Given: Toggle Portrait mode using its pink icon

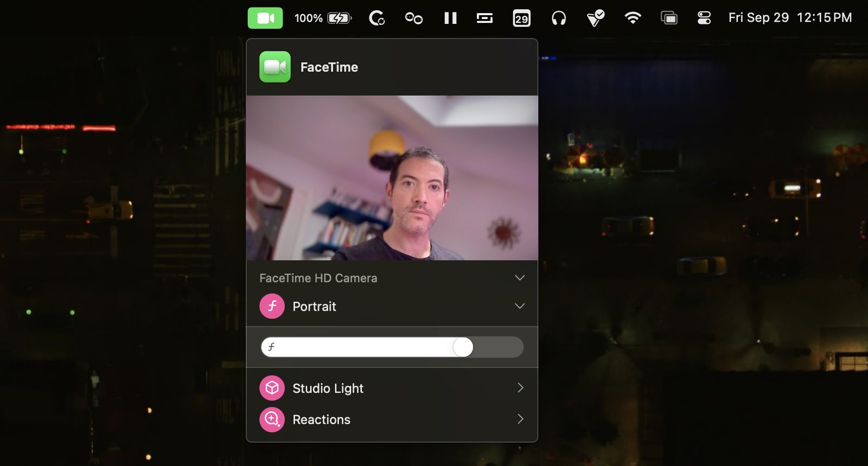Looking at the screenshot, I should click(272, 307).
